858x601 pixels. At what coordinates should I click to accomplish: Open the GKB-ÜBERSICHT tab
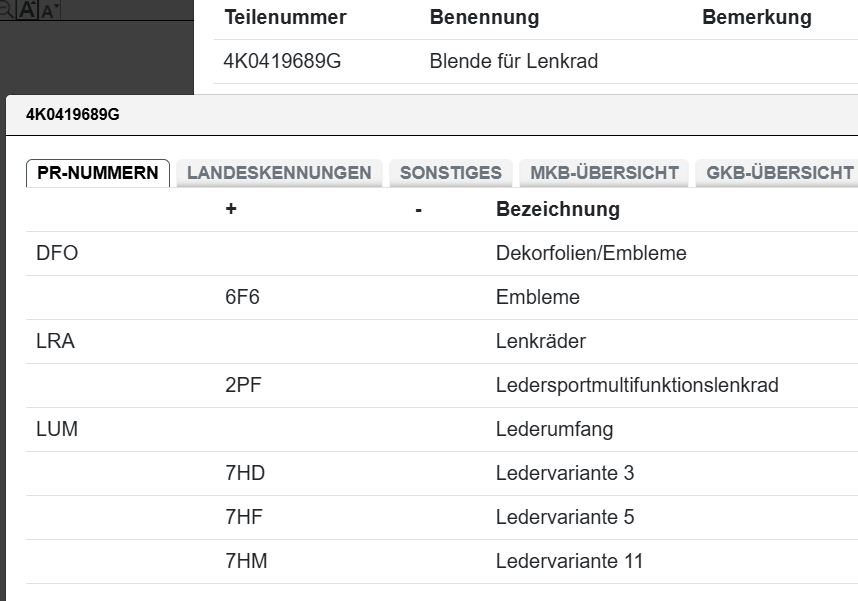[779, 173]
